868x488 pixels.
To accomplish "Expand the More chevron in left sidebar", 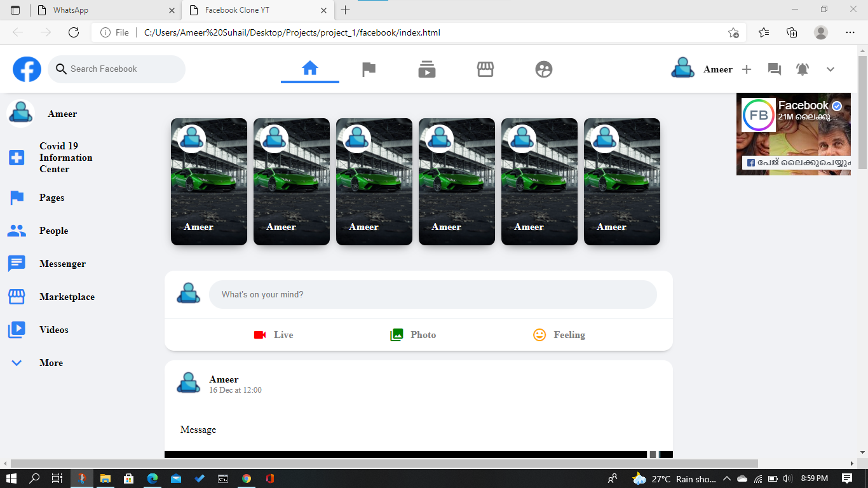I will (x=17, y=363).
